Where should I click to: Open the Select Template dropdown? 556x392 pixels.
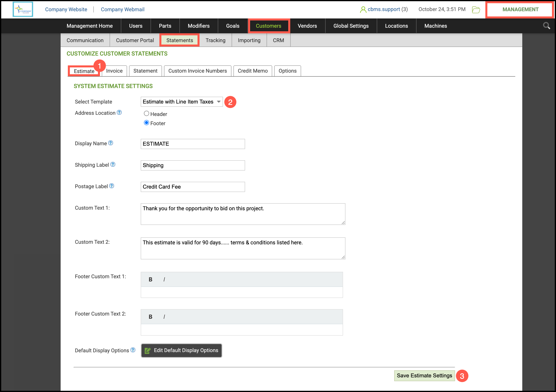pyautogui.click(x=181, y=102)
